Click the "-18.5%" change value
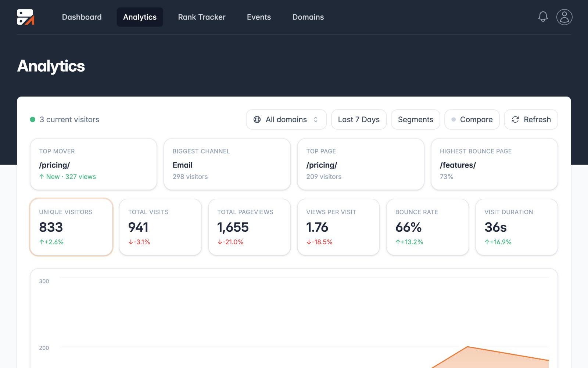The image size is (588, 368). click(x=322, y=242)
